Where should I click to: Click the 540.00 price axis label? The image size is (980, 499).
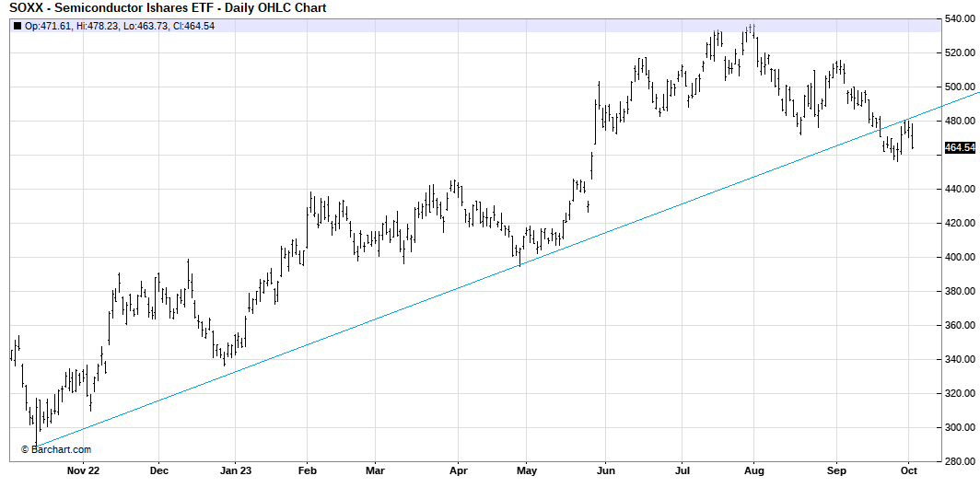[x=960, y=19]
